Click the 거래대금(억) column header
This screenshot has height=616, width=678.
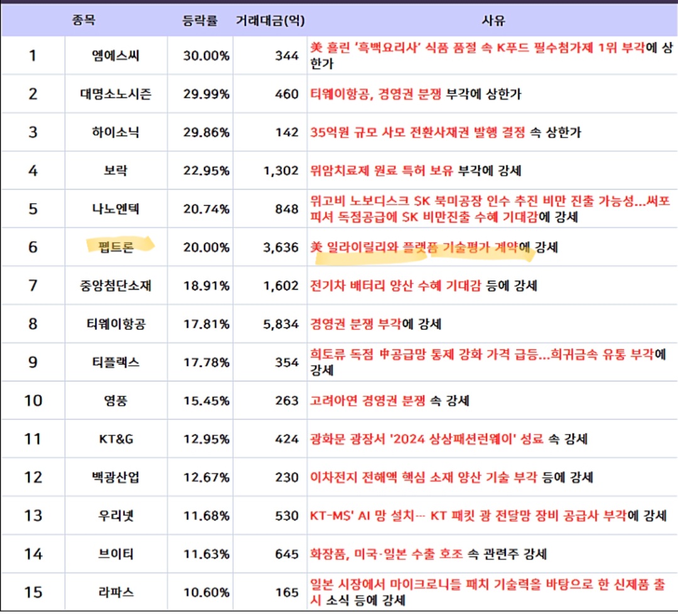click(x=270, y=20)
